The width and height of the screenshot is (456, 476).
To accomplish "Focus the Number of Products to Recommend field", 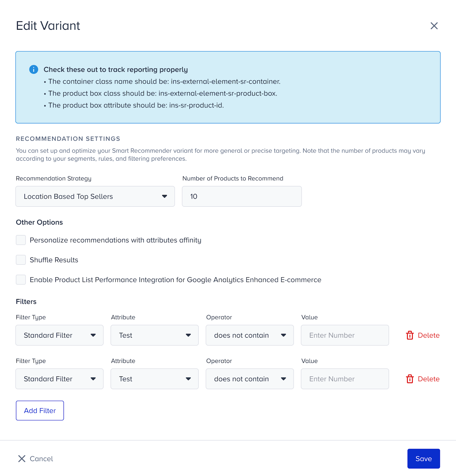I will click(242, 196).
